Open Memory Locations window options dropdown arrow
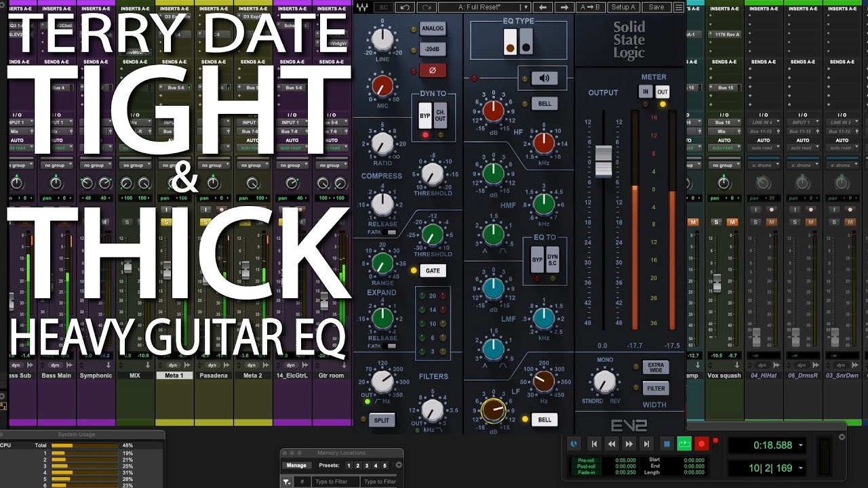This screenshot has width=868, height=488. 399,466
